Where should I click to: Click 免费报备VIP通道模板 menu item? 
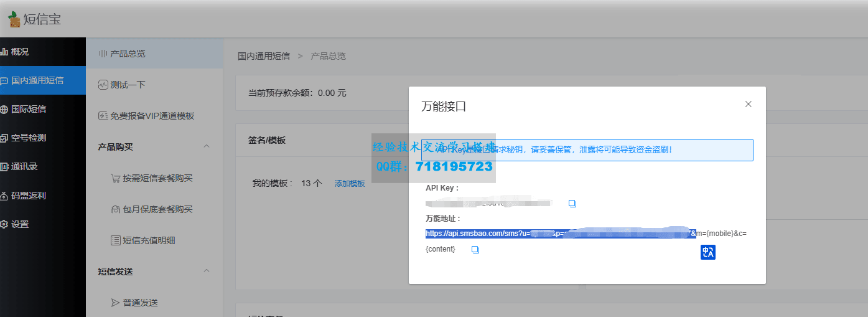[152, 116]
